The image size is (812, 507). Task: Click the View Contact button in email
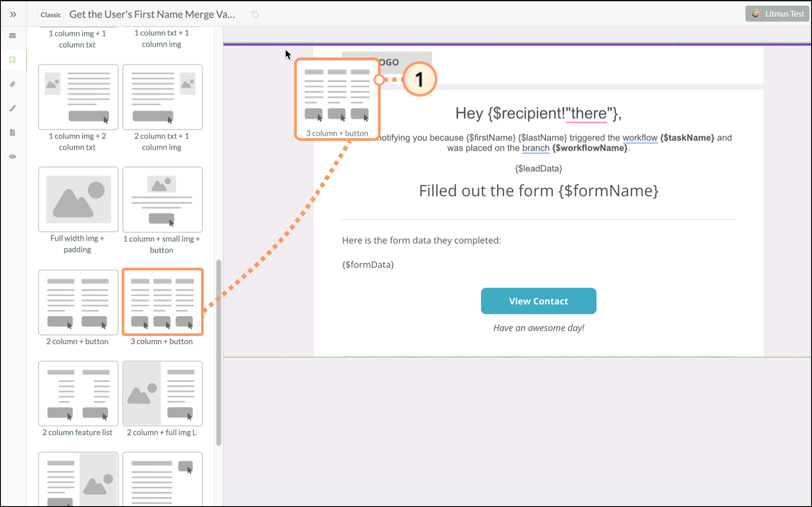pos(538,301)
